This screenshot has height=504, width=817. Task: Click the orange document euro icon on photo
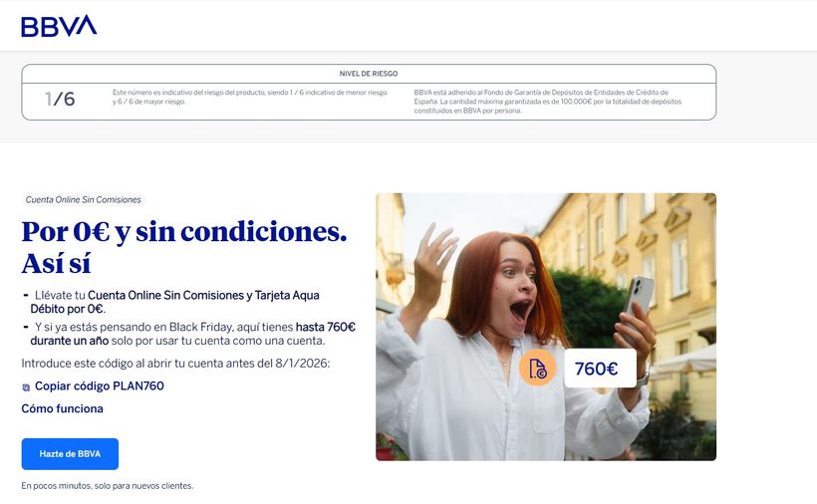[537, 369]
